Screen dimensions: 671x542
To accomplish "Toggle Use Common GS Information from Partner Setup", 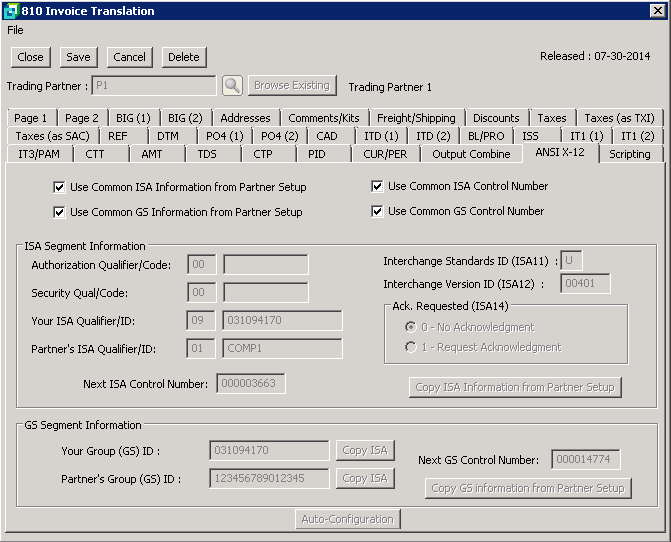I will pyautogui.click(x=59, y=212).
